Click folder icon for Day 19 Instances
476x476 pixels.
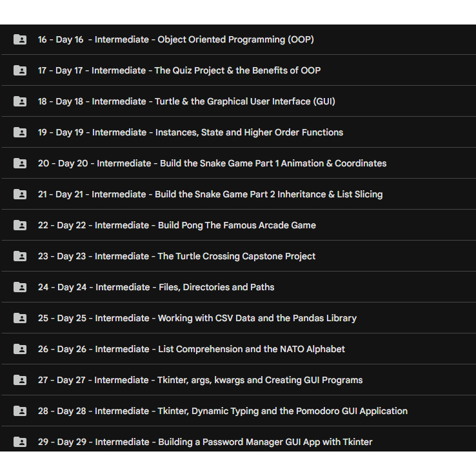(x=20, y=132)
